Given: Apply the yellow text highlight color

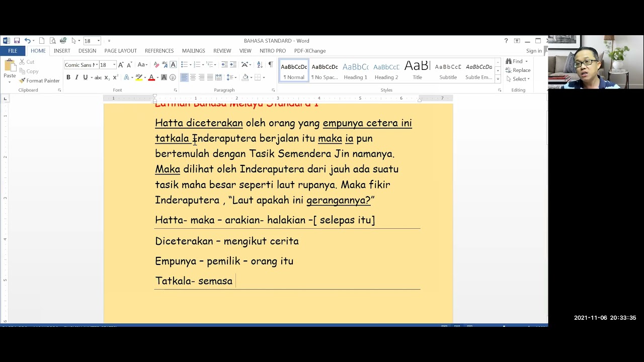Looking at the screenshot, I should 139,77.
